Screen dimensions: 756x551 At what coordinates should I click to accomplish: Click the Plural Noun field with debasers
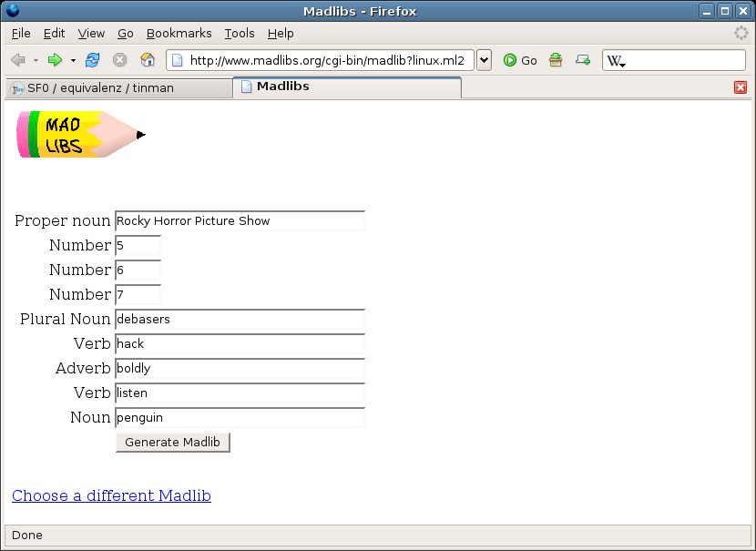tap(240, 319)
